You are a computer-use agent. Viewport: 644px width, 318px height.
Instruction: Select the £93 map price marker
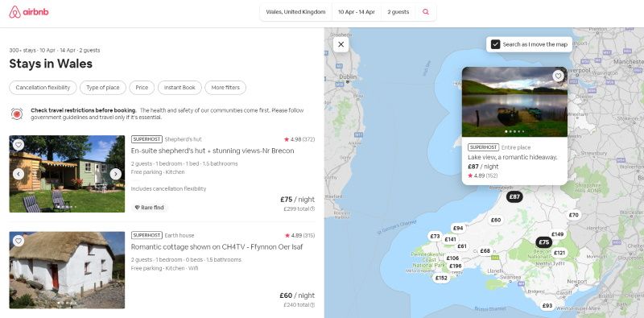click(547, 305)
